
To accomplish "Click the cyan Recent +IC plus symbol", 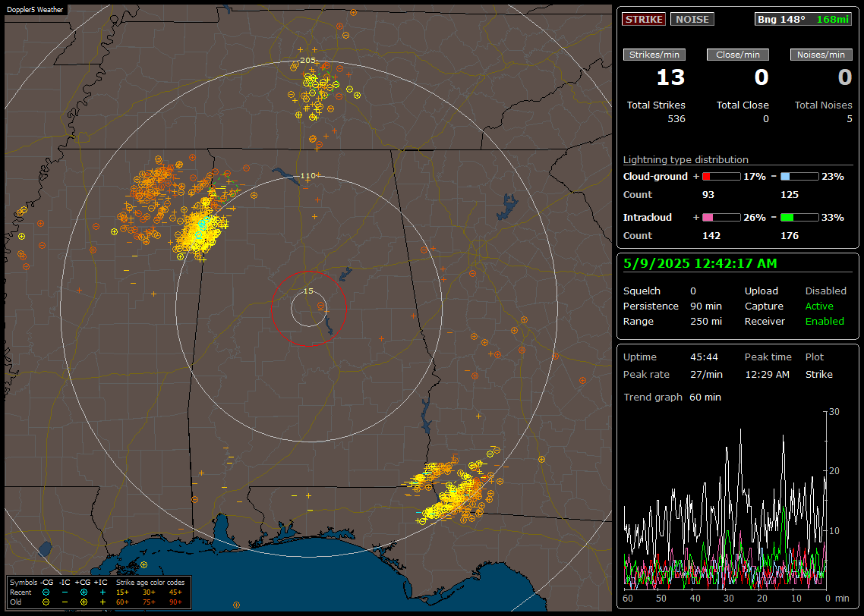I will click(x=102, y=592).
